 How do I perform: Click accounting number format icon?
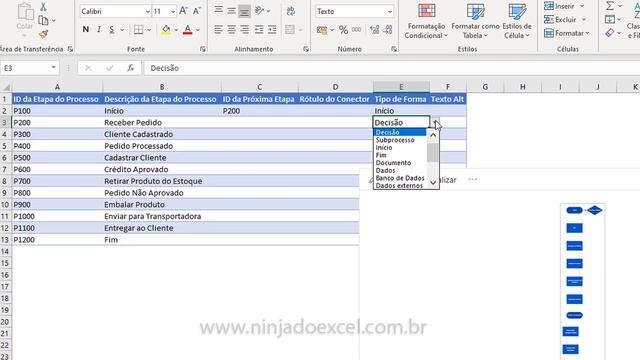coord(322,29)
